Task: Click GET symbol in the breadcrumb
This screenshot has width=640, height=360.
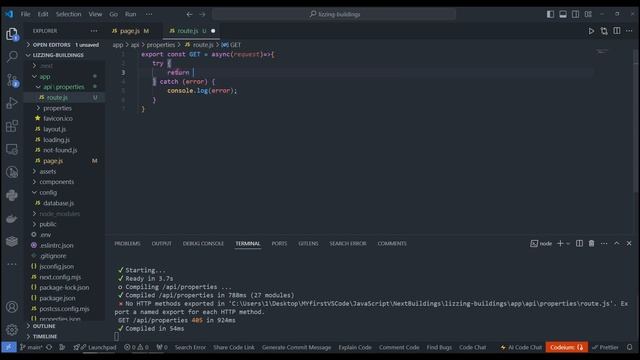Action: click(231, 45)
